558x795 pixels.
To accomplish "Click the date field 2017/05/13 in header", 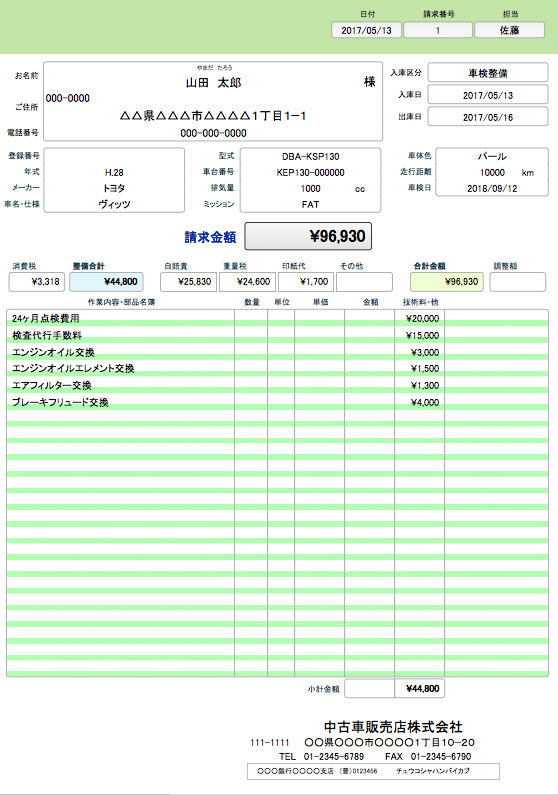I will pos(366,30).
